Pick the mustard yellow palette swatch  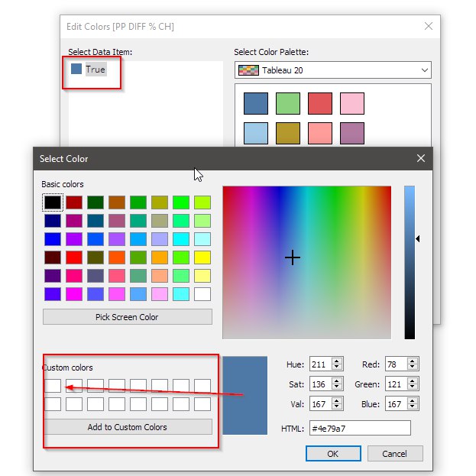click(288, 133)
